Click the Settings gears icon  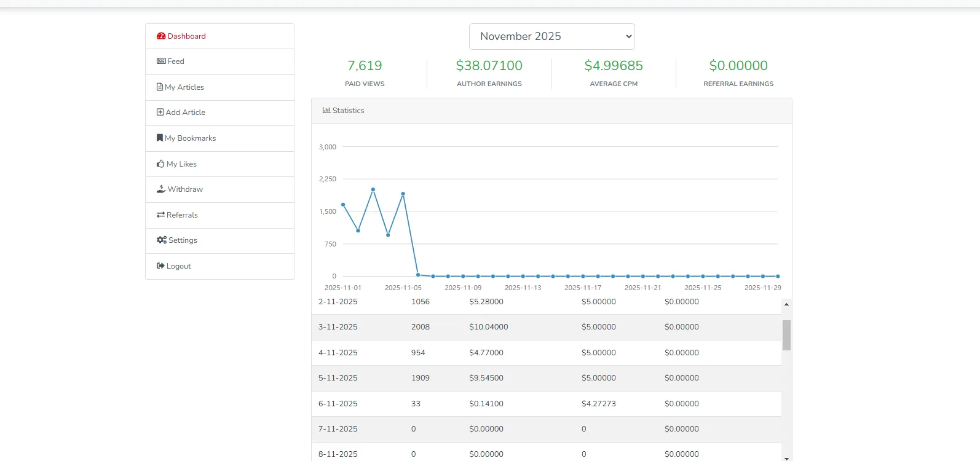(162, 240)
